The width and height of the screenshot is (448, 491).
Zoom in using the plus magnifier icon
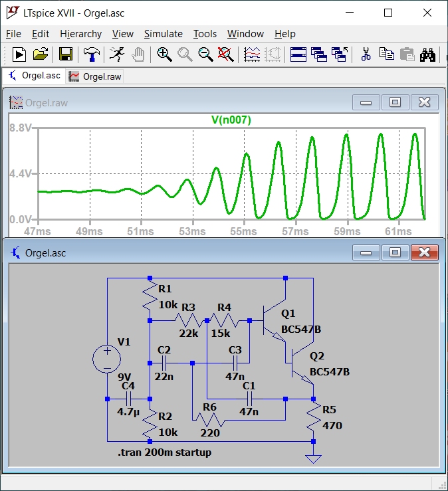164,54
